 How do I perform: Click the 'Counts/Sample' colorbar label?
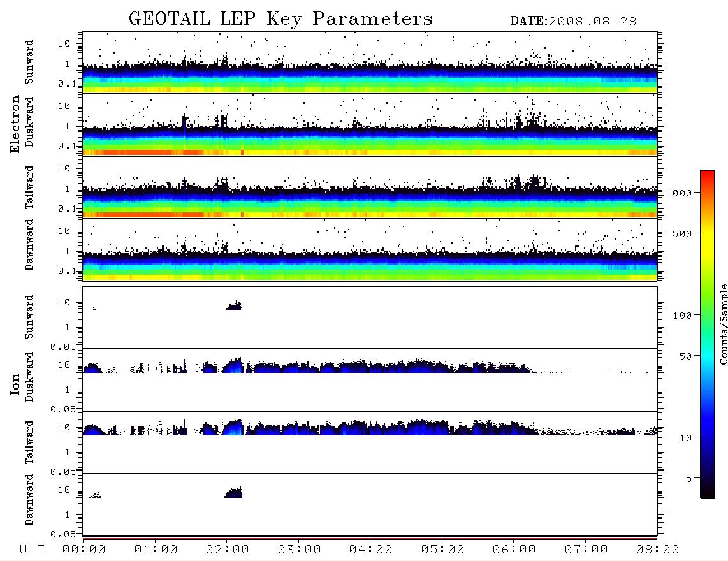coord(723,324)
